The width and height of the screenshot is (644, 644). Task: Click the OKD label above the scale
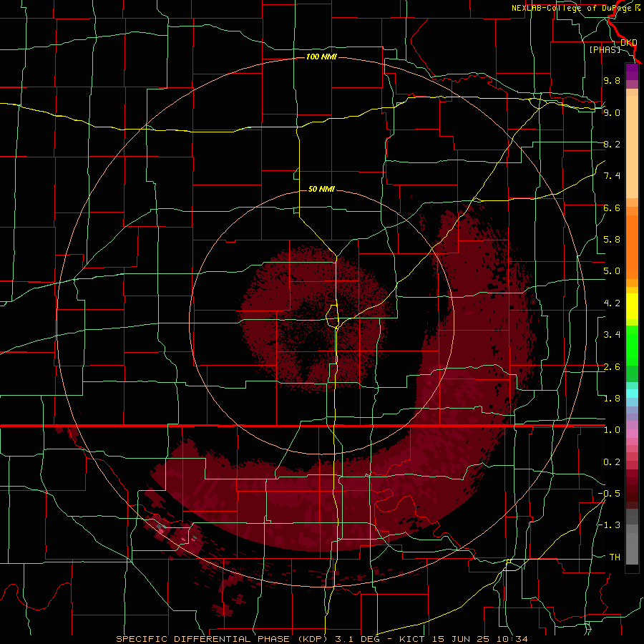coord(629,42)
